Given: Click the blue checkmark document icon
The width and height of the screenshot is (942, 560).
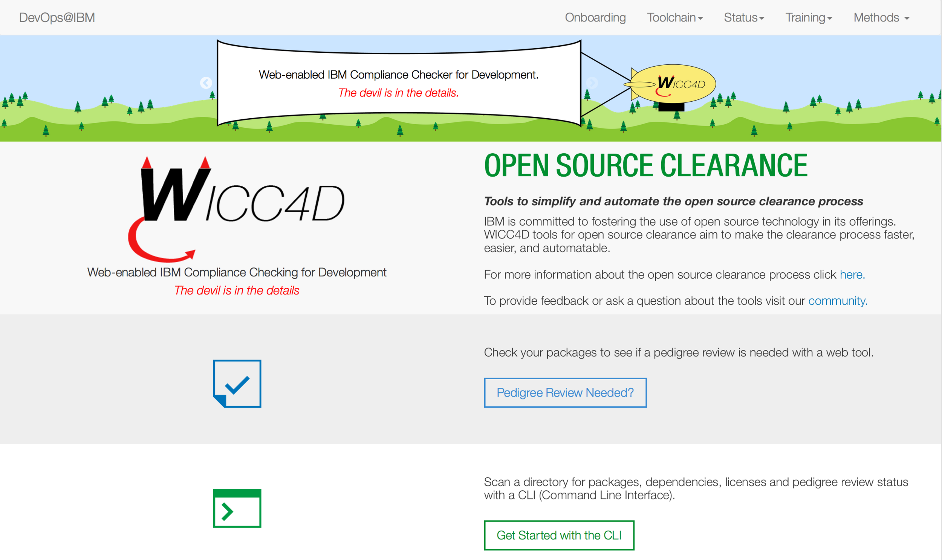Looking at the screenshot, I should point(237,383).
